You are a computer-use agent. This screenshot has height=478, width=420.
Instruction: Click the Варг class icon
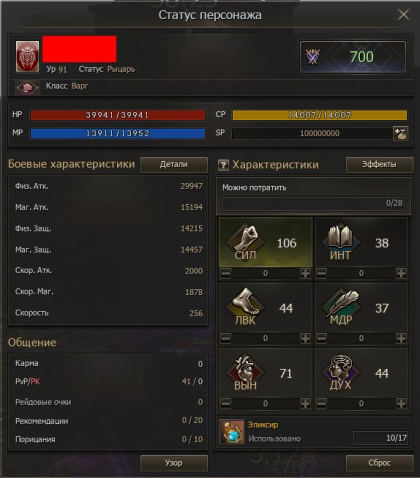(27, 88)
